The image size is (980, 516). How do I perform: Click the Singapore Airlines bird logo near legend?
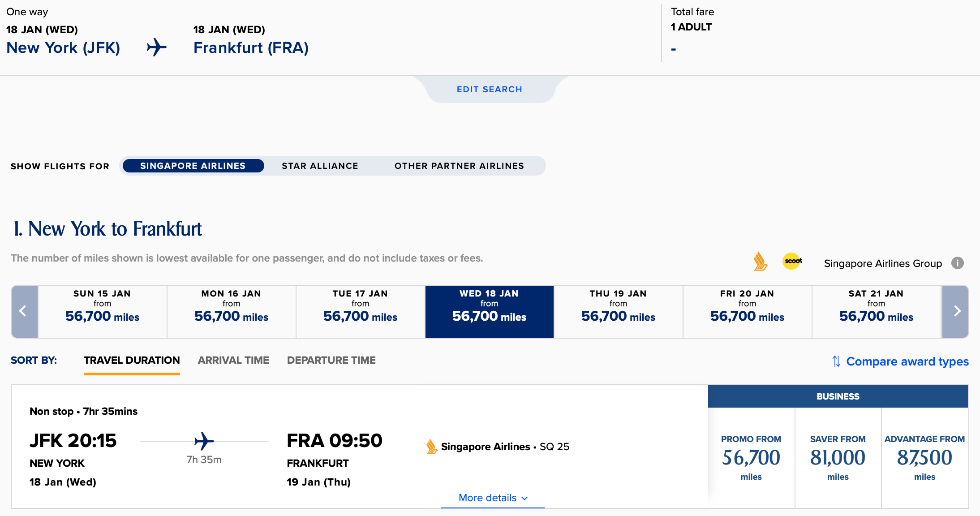point(760,261)
